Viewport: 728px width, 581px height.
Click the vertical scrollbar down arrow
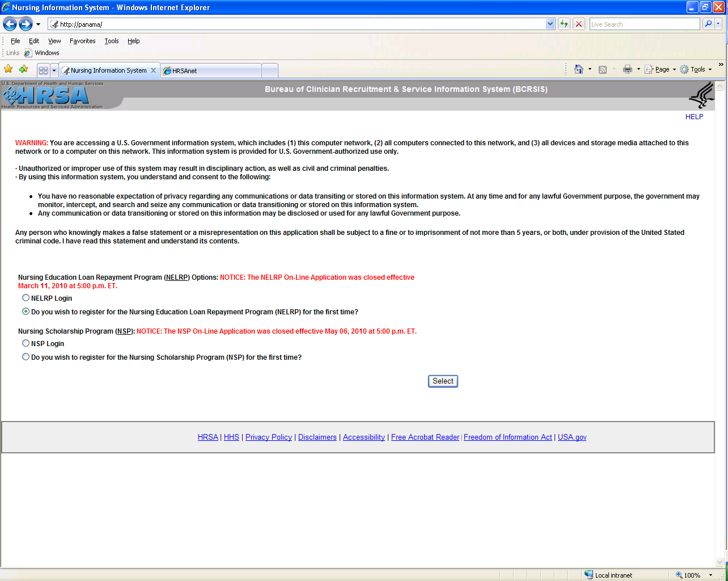click(x=720, y=562)
